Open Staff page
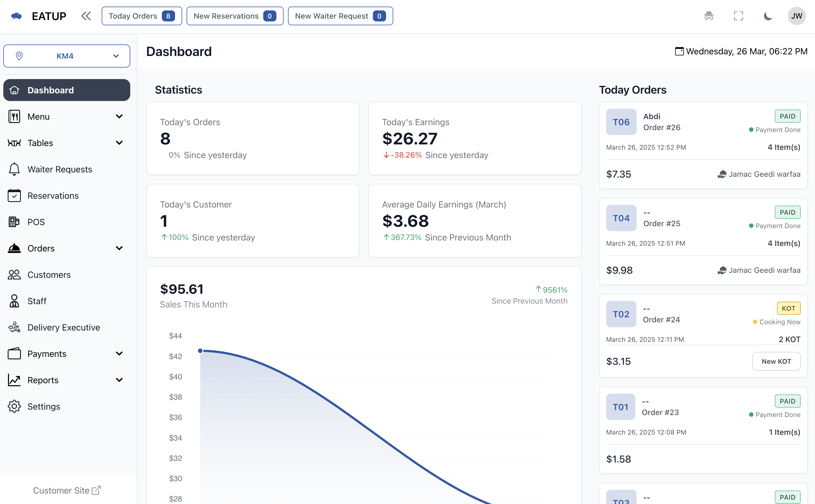Viewport: 815px width, 504px height. (67, 301)
